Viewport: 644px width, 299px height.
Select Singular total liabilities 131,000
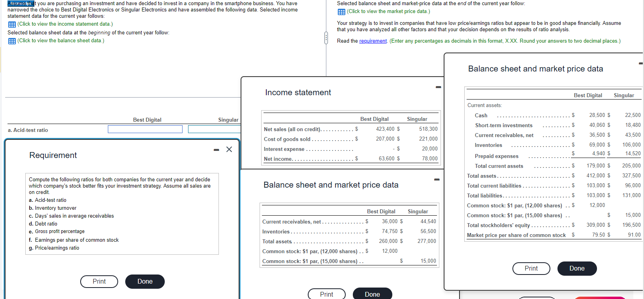(631, 196)
